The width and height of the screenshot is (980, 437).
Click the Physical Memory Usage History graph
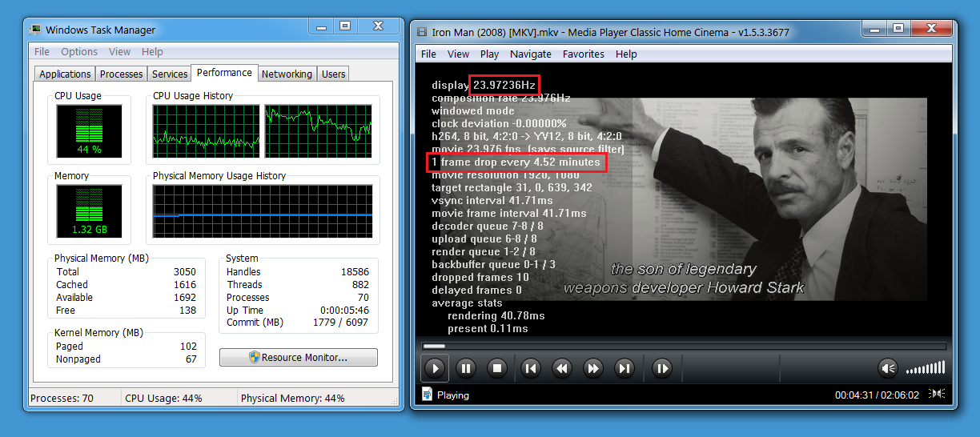(263, 211)
